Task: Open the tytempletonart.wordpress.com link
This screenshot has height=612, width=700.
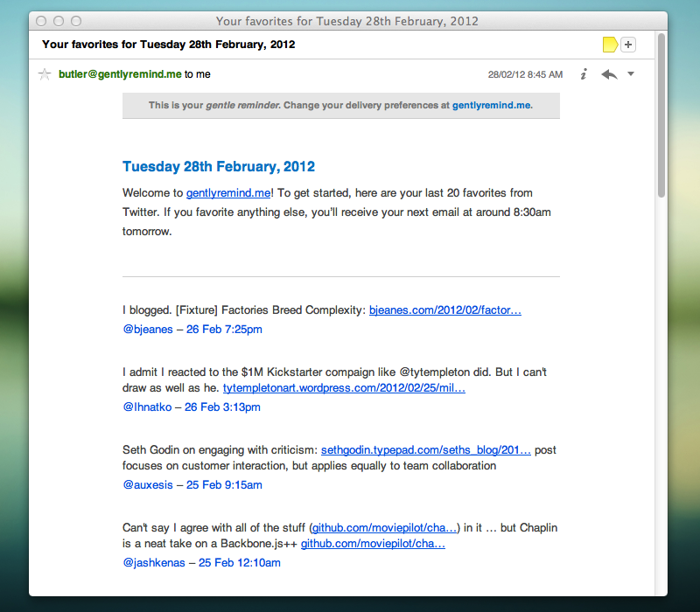Action: click(x=344, y=387)
